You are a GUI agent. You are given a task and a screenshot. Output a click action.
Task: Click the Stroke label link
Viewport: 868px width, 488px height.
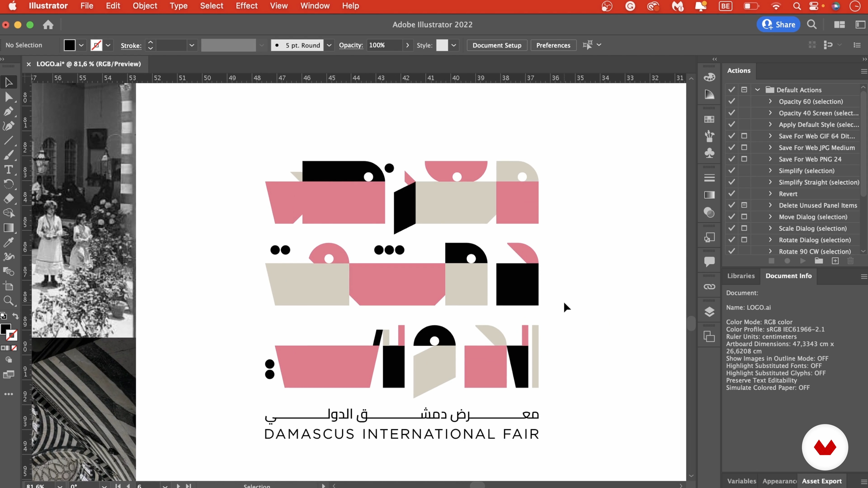[x=131, y=45]
